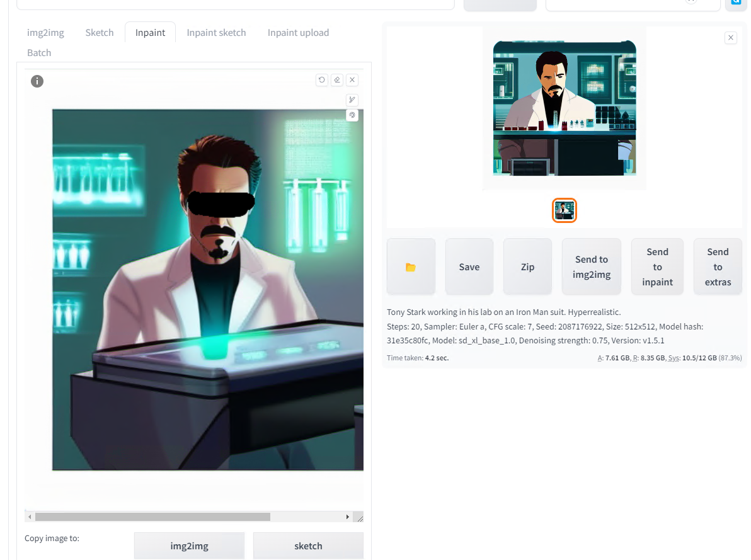Viewport: 751px width, 560px height.
Task: Open the color palette icon on canvas
Action: pos(352,115)
